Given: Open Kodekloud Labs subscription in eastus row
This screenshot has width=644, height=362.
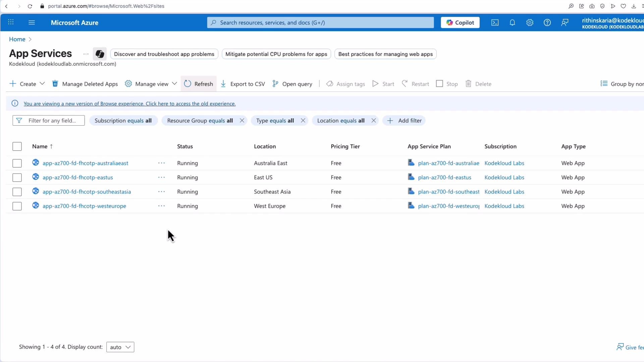Looking at the screenshot, I should [504, 177].
